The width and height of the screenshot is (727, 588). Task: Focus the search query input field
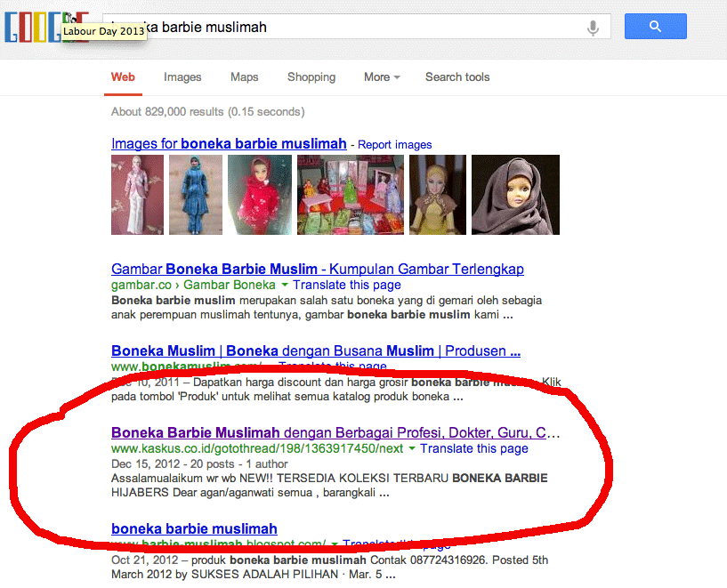click(356, 27)
